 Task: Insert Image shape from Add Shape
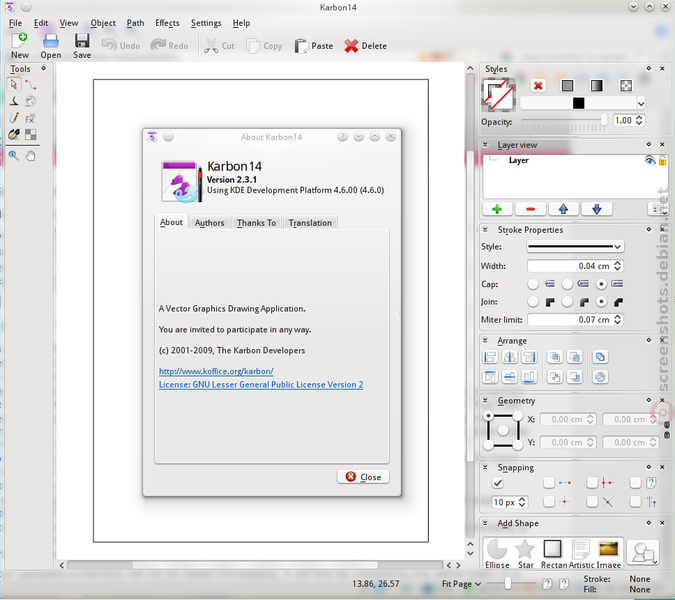609,554
